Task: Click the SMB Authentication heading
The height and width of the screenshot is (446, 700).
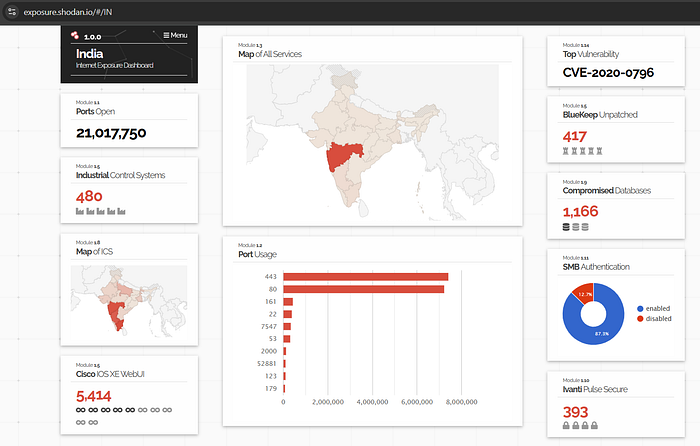Action: (x=596, y=267)
